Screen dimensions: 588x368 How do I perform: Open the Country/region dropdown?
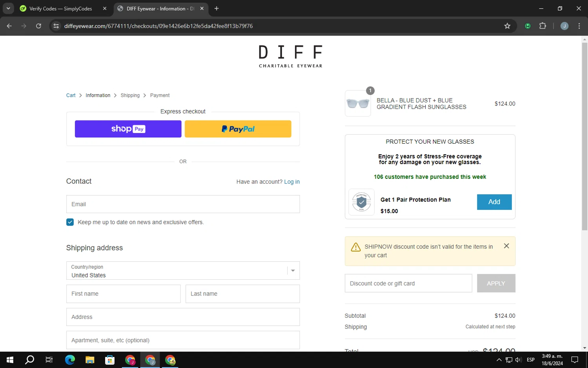(x=183, y=271)
